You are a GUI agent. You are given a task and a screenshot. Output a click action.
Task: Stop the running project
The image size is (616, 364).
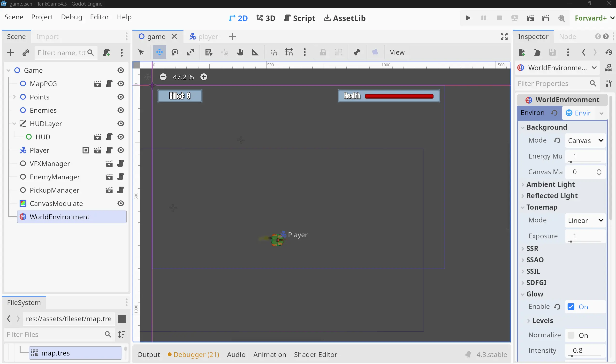pyautogui.click(x=499, y=18)
